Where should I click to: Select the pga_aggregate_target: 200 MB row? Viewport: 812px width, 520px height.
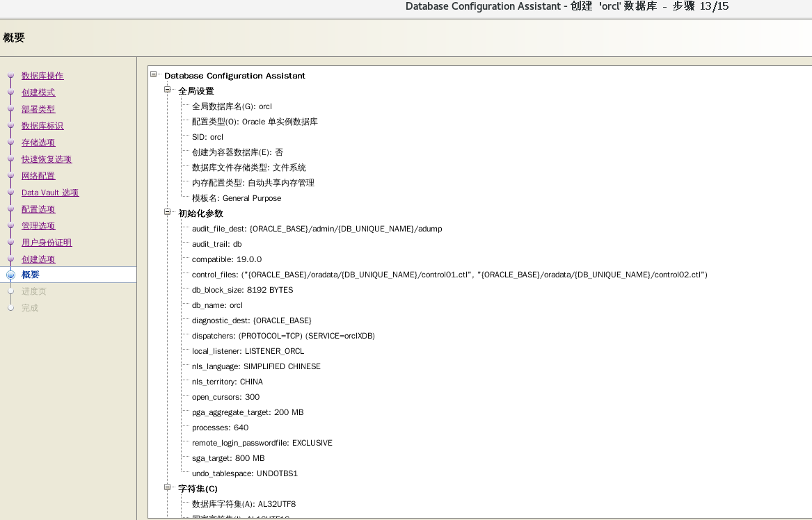tap(248, 412)
